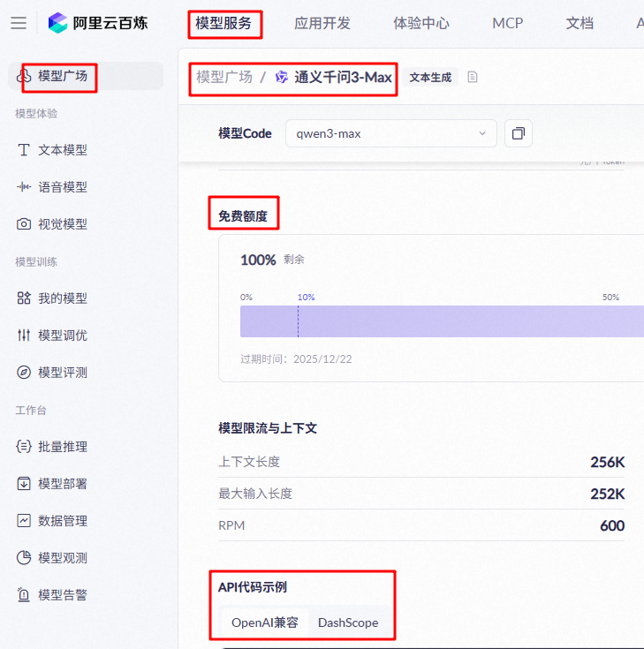Screen dimensions: 644x649
Task: Click the dropdown chevron arrow in model code
Action: (x=482, y=133)
